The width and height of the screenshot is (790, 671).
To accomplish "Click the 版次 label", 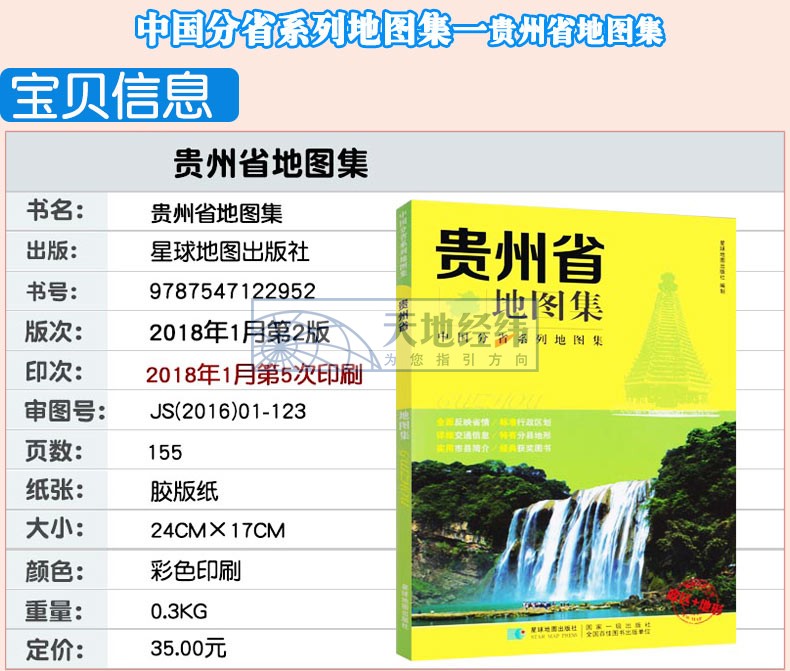I will pyautogui.click(x=54, y=331).
